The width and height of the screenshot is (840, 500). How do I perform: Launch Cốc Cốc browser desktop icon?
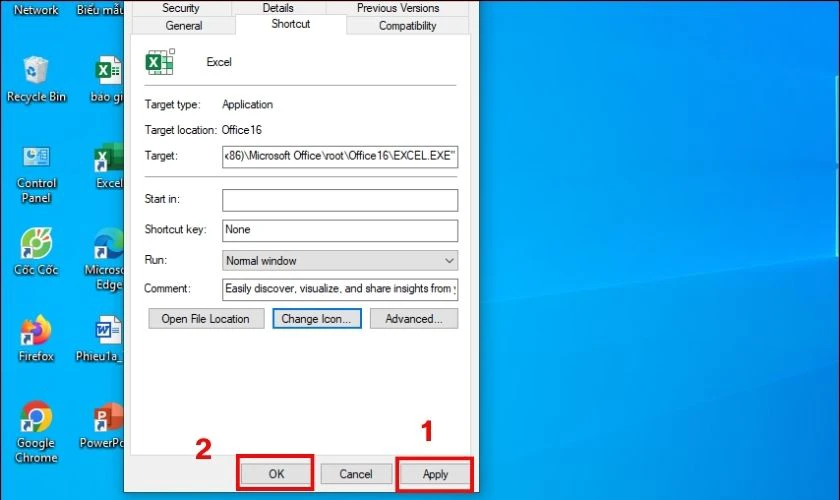click(x=36, y=251)
